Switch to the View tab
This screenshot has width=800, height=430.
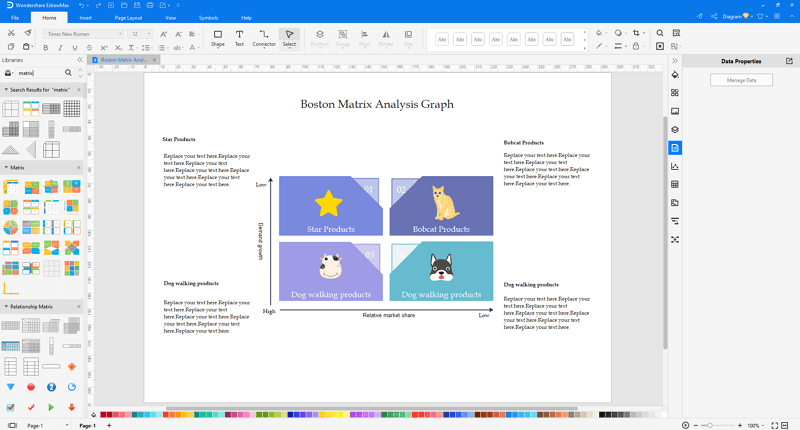point(170,18)
